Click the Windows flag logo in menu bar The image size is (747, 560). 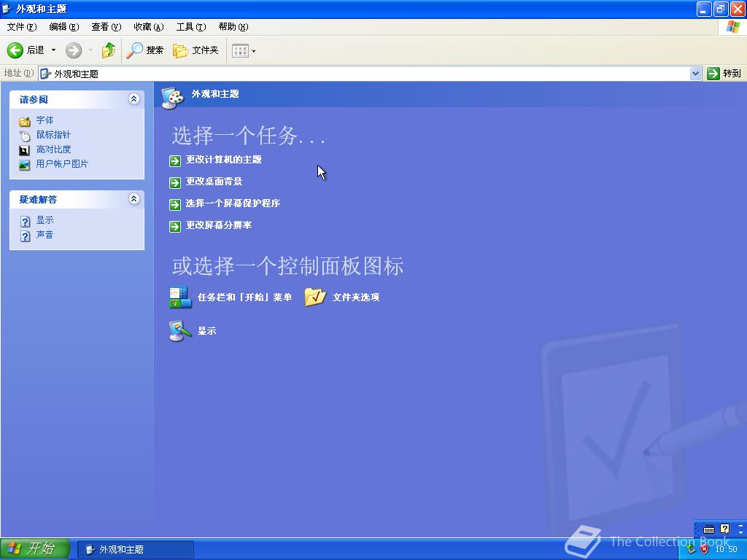(732, 27)
